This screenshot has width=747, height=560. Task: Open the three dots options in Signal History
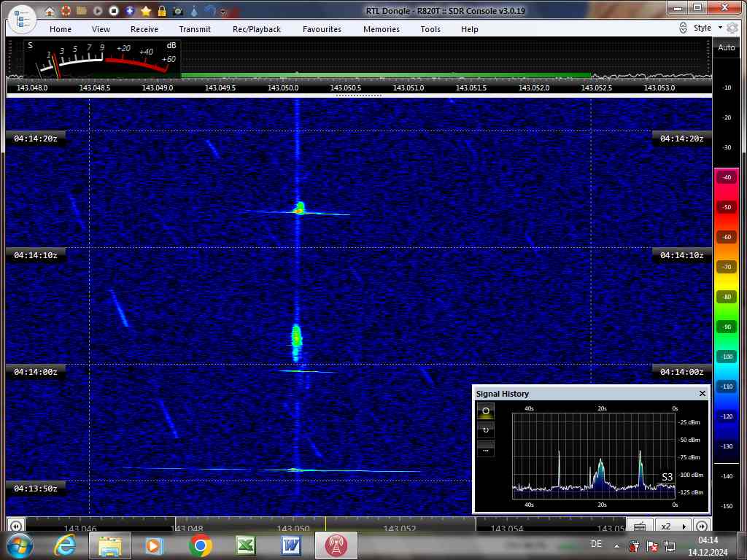click(x=486, y=449)
